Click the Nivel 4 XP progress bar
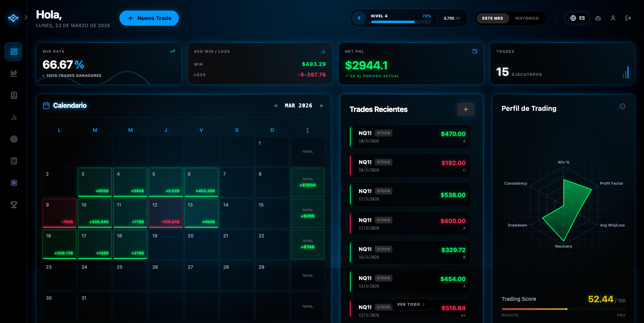The image size is (644, 323). pyautogui.click(x=401, y=21)
